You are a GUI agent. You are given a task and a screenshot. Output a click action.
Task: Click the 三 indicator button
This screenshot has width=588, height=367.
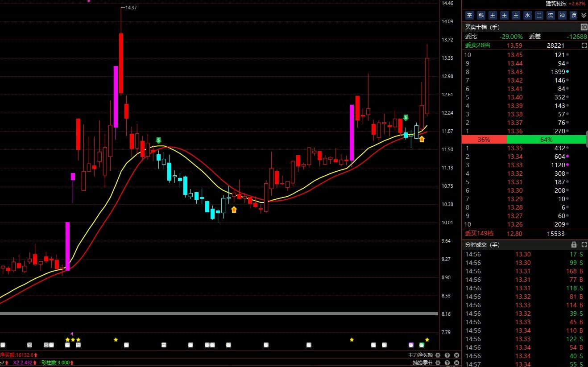(x=539, y=15)
